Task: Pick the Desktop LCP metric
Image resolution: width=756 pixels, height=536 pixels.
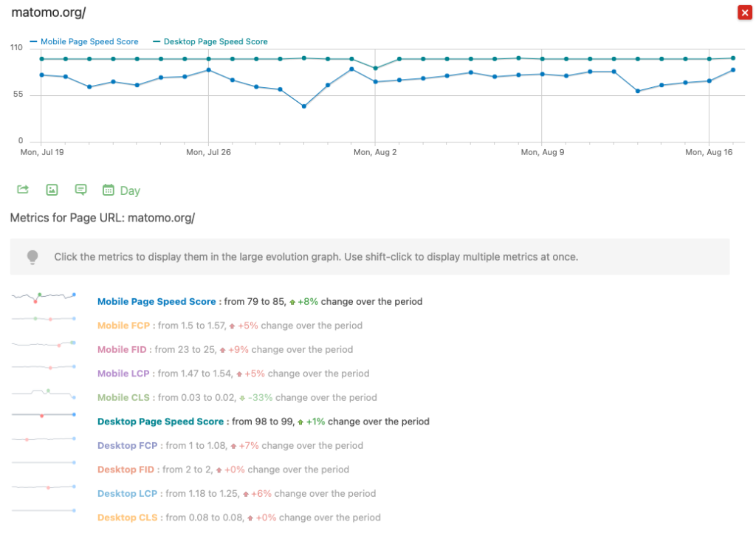Action: point(128,493)
